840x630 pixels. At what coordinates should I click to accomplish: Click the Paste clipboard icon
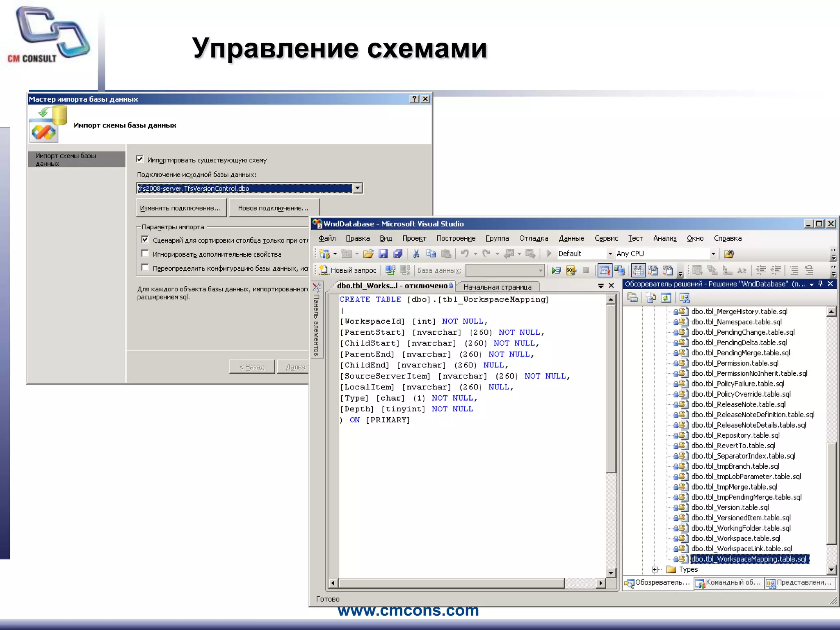click(x=446, y=254)
